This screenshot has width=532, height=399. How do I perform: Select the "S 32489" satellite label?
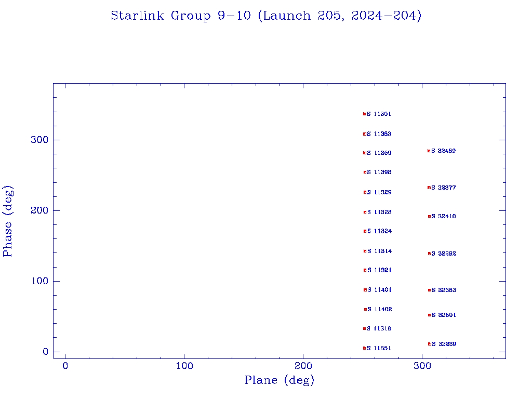point(444,151)
